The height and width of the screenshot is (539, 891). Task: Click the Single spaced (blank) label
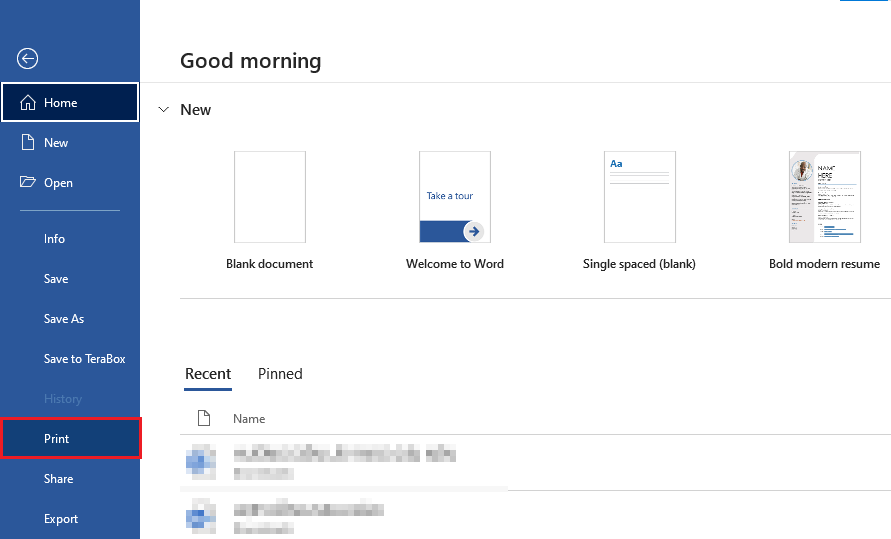(x=639, y=264)
